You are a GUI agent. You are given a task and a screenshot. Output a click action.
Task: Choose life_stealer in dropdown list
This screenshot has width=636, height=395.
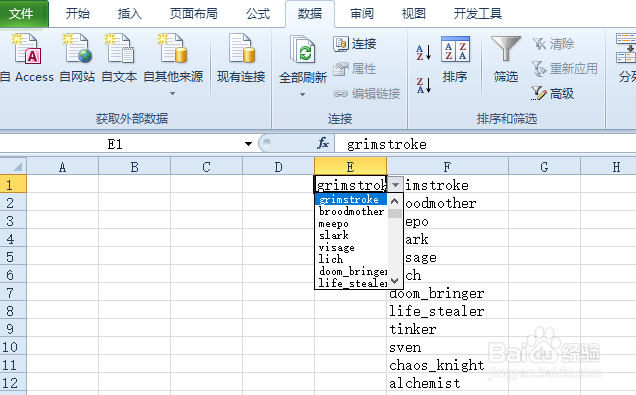point(351,283)
